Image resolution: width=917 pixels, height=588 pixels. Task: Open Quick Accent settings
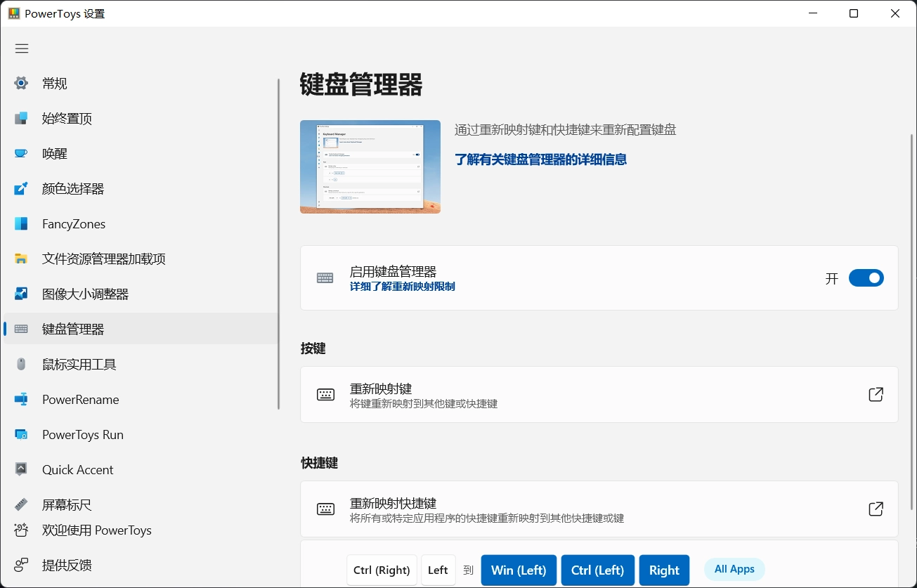pyautogui.click(x=141, y=469)
